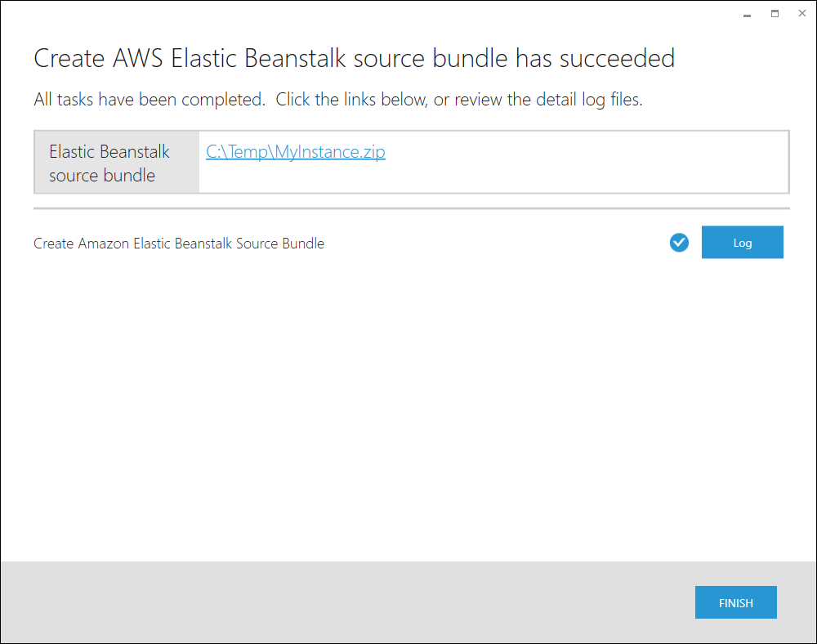This screenshot has width=817, height=644.
Task: Close the wizard window
Action: coord(801,13)
